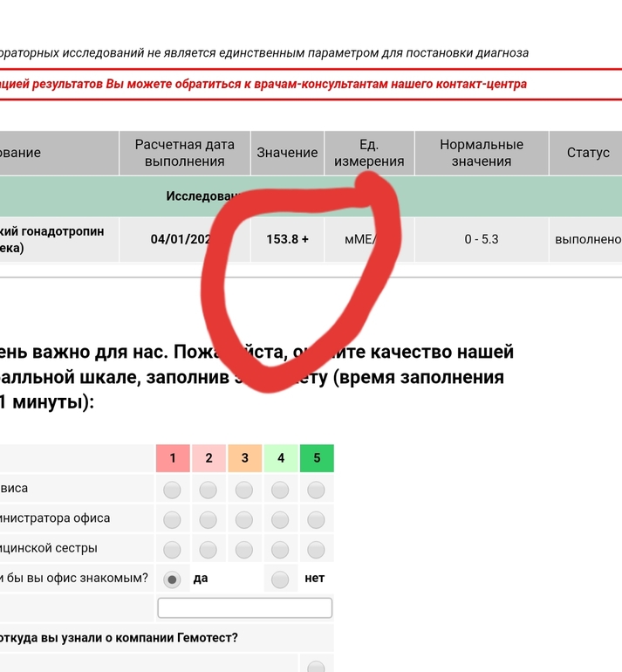The height and width of the screenshot is (672, 622).
Task: Pick rating 4 for администратора офиса row
Action: click(x=280, y=520)
